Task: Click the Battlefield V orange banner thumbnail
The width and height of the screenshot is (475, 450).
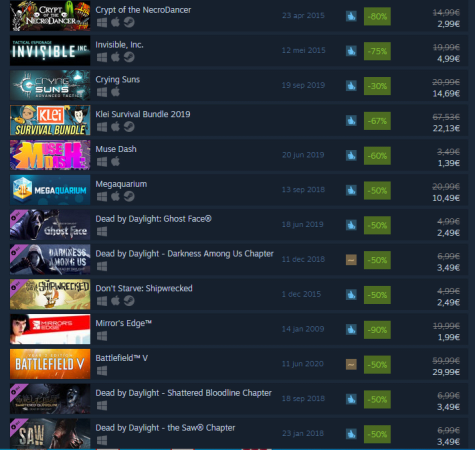Action: [x=50, y=364]
